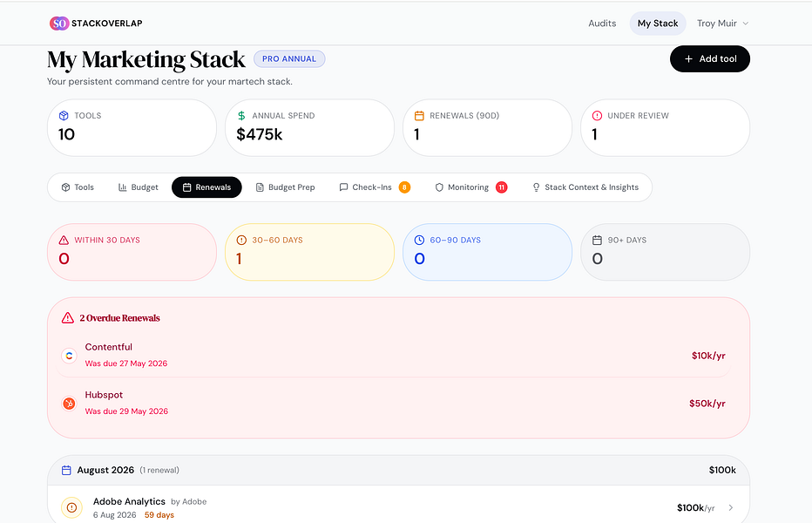Click 'Was due 27 May 2026' text
Screen dimensions: 812x523
point(126,363)
